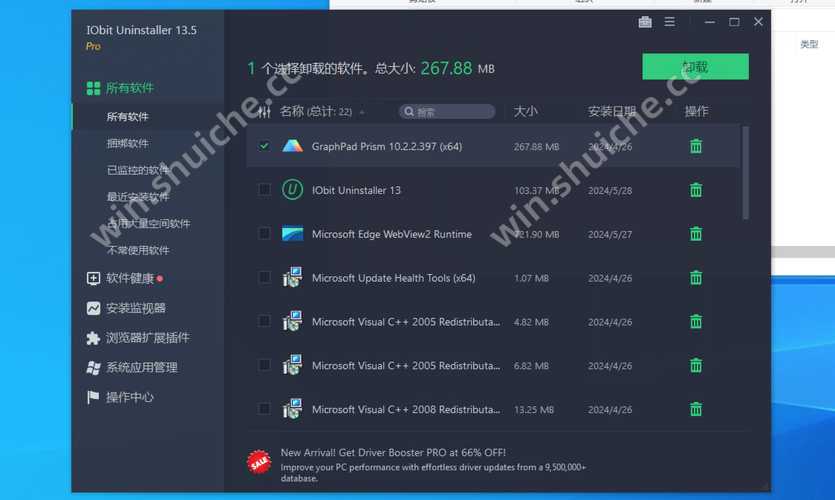Click the Edge WebView2 Runtime app icon
This screenshot has width=835, height=500.
coord(292,234)
